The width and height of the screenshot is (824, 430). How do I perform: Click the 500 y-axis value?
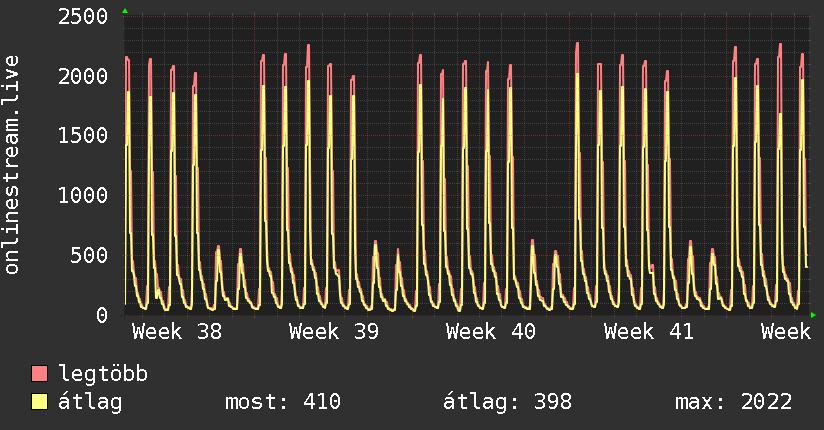click(89, 255)
